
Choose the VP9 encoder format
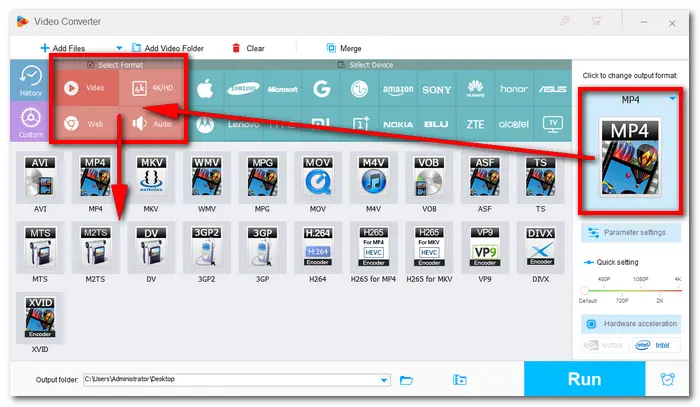484,248
